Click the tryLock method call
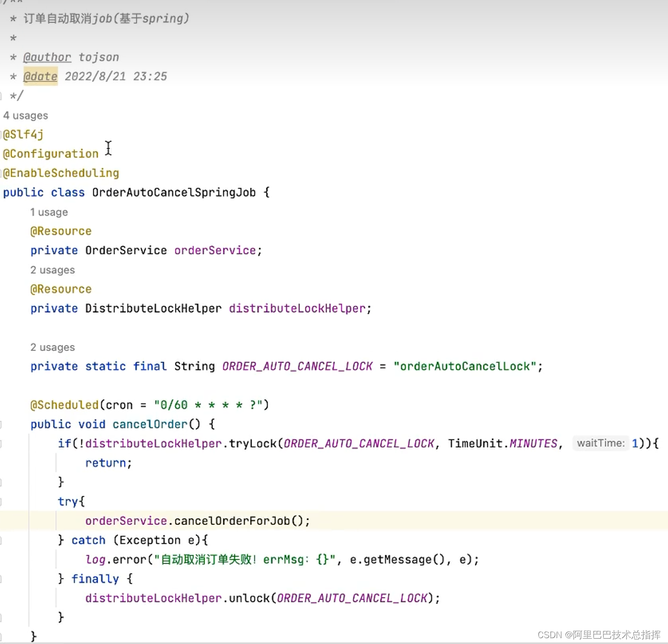 [253, 444]
